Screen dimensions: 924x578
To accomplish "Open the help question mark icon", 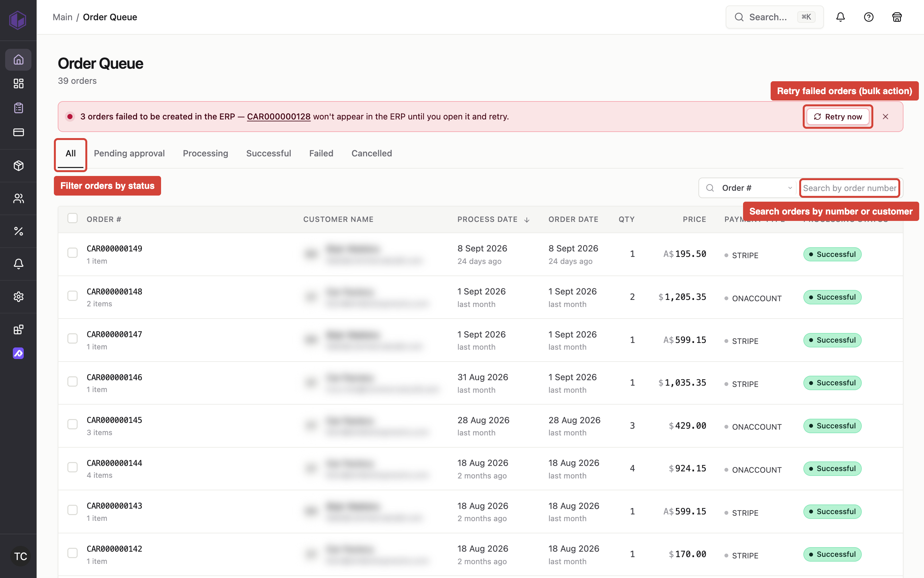I will tap(868, 17).
